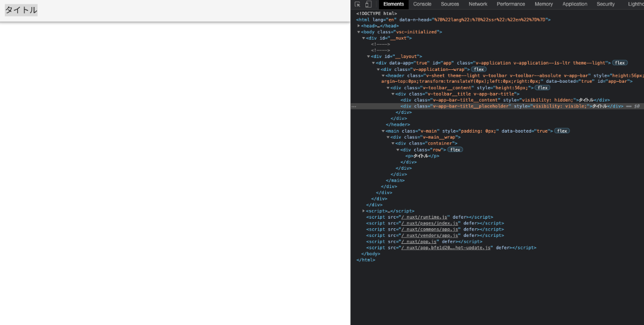Open the Application tab
644x325 pixels.
[575, 4]
